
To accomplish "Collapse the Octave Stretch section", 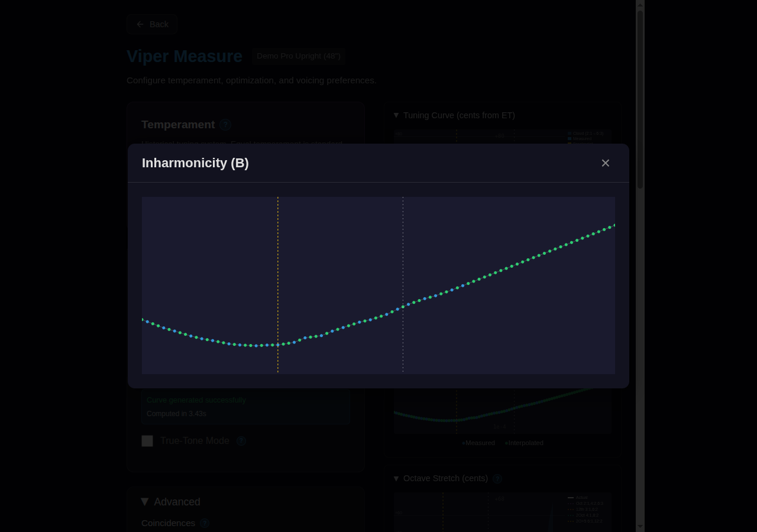I will click(396, 478).
